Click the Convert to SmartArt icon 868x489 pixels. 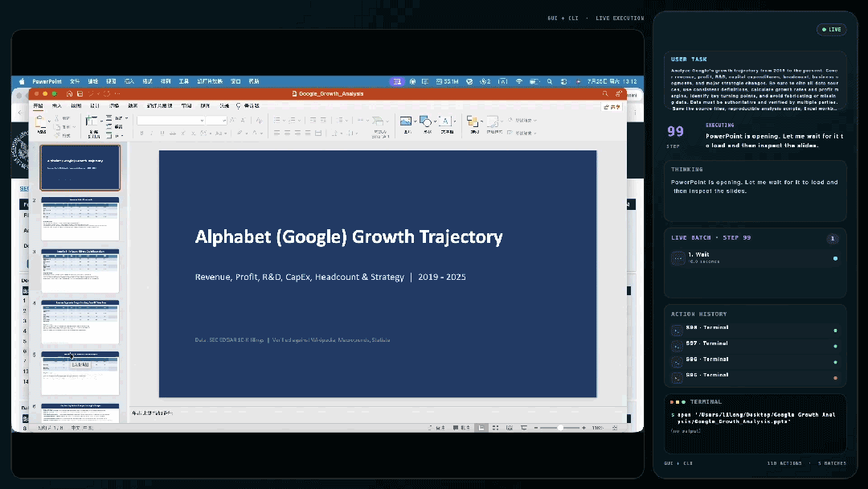click(378, 121)
